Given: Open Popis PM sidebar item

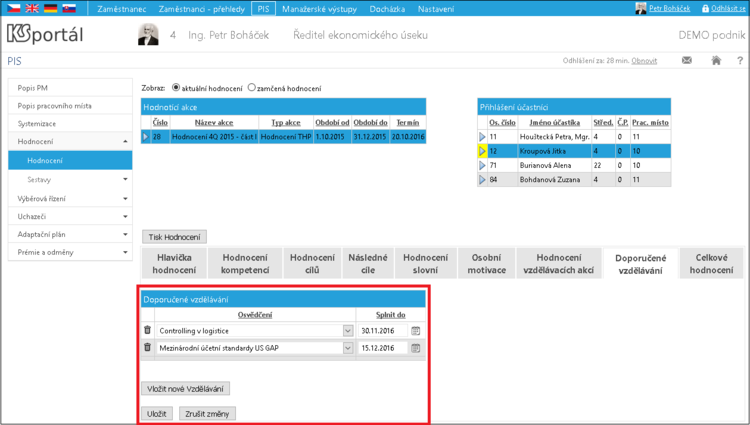Looking at the screenshot, I should pos(70,87).
